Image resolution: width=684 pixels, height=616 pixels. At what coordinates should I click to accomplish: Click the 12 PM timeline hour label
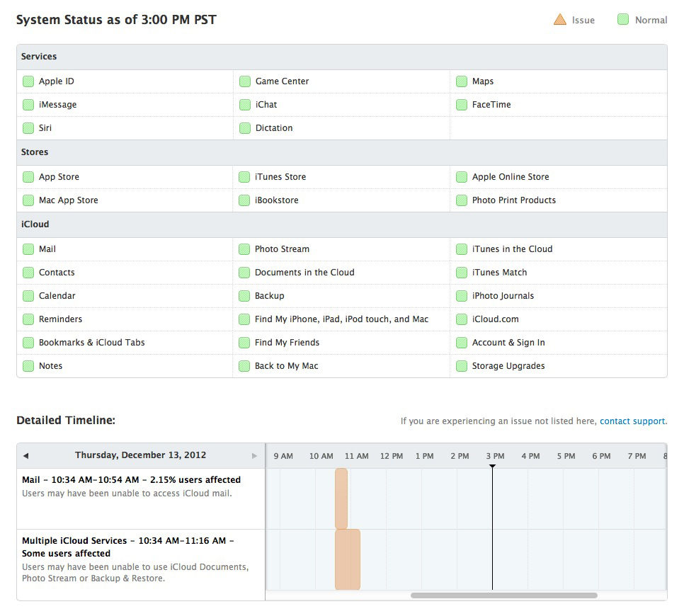[392, 456]
